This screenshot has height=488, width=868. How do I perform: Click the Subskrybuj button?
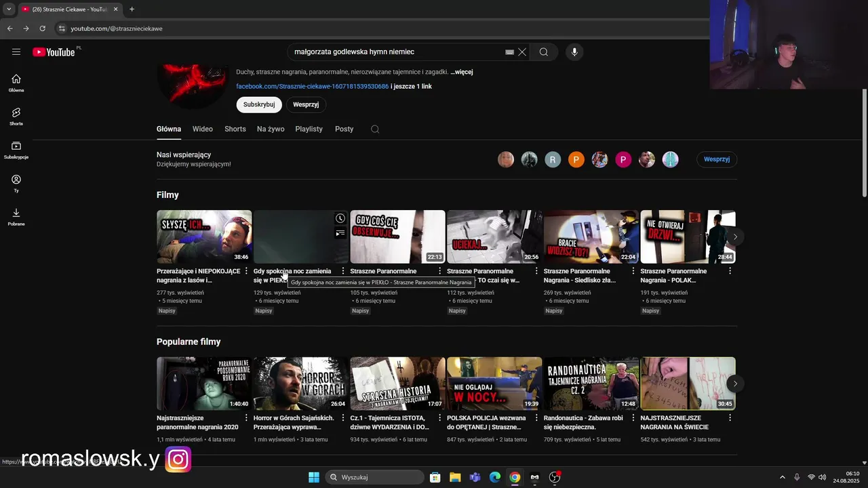pos(259,104)
